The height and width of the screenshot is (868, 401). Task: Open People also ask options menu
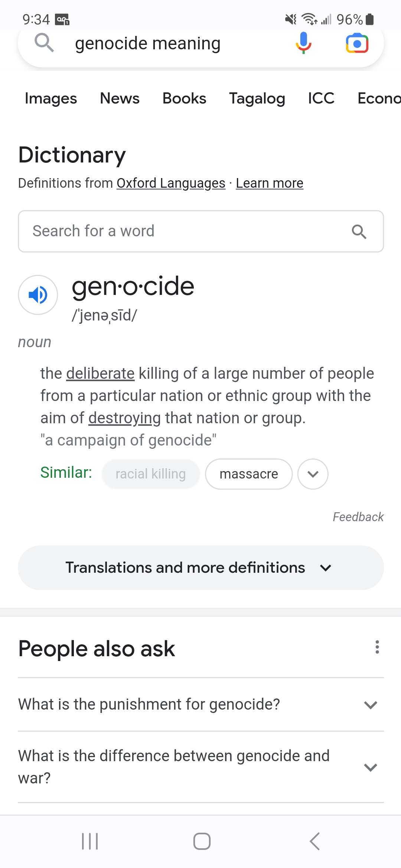pos(377,647)
